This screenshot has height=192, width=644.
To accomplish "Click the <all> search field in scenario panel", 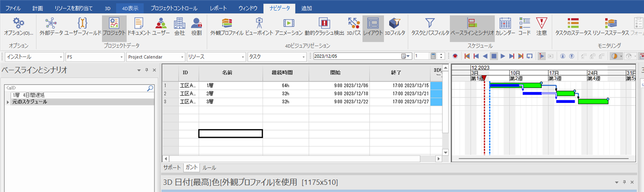I will point(79,88).
